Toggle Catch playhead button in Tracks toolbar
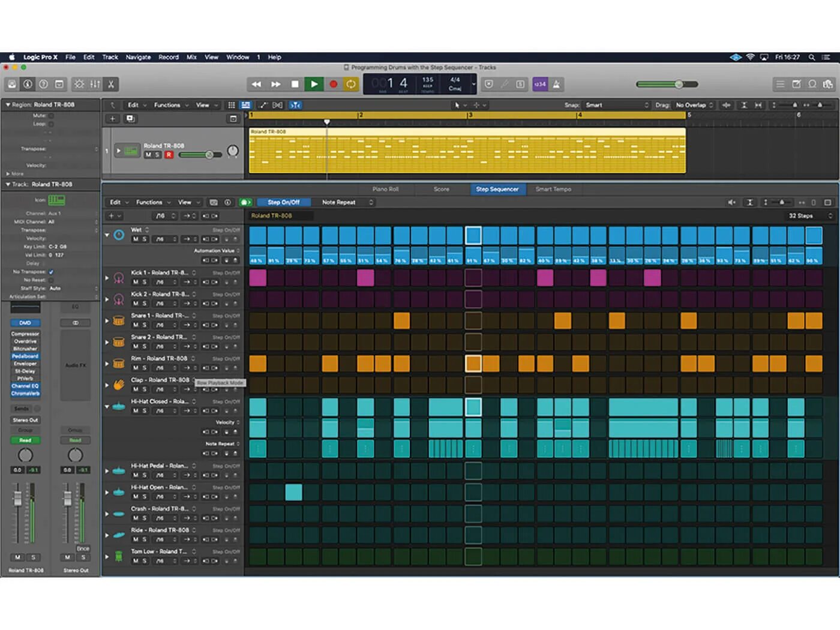The height and width of the screenshot is (630, 840). coord(295,105)
